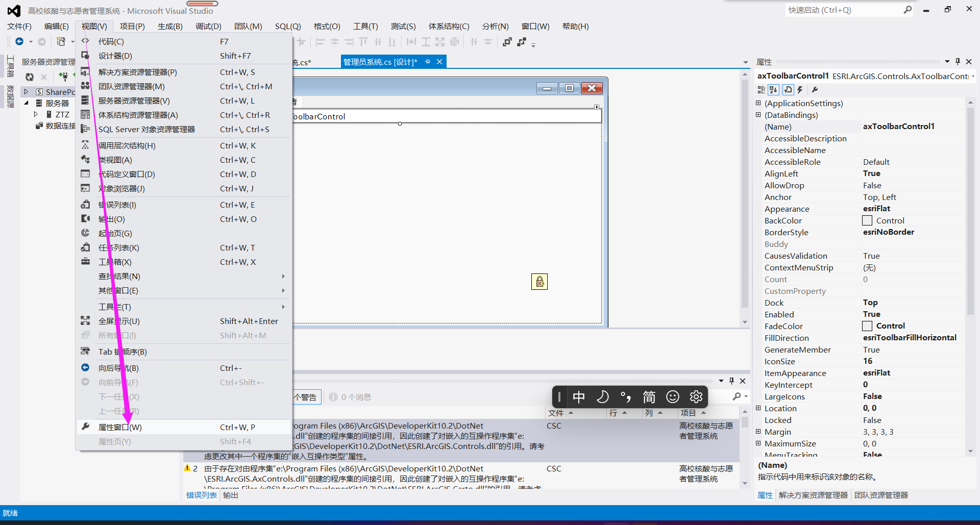Open the 查找结果(N) submenu
Viewport: 980px width, 525px height.
184,276
